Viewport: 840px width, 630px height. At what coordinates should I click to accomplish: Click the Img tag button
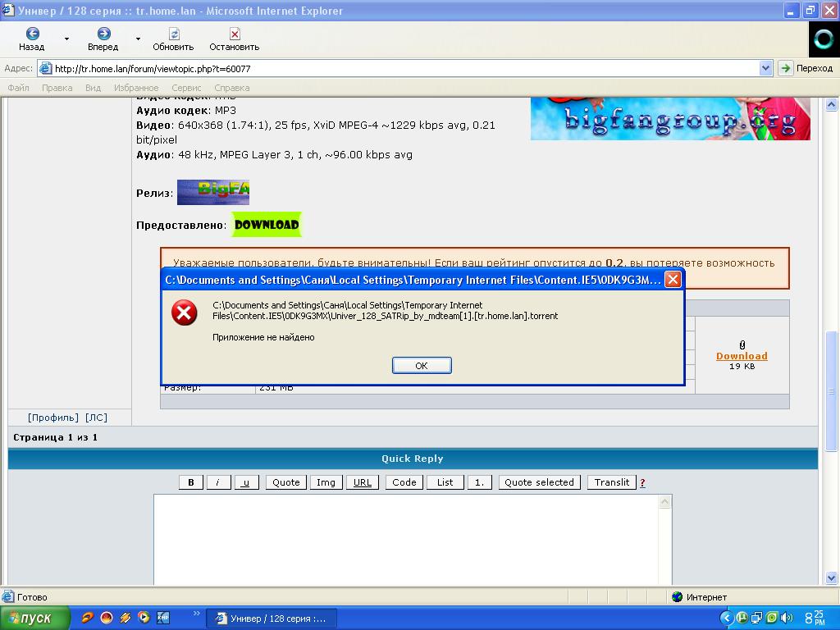coord(326,482)
